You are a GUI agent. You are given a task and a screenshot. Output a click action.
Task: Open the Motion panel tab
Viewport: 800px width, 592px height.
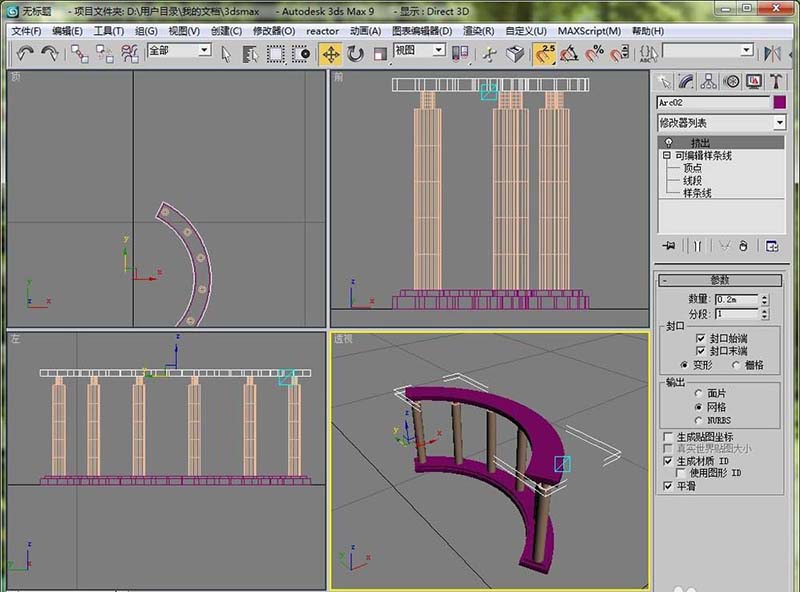pos(731,82)
